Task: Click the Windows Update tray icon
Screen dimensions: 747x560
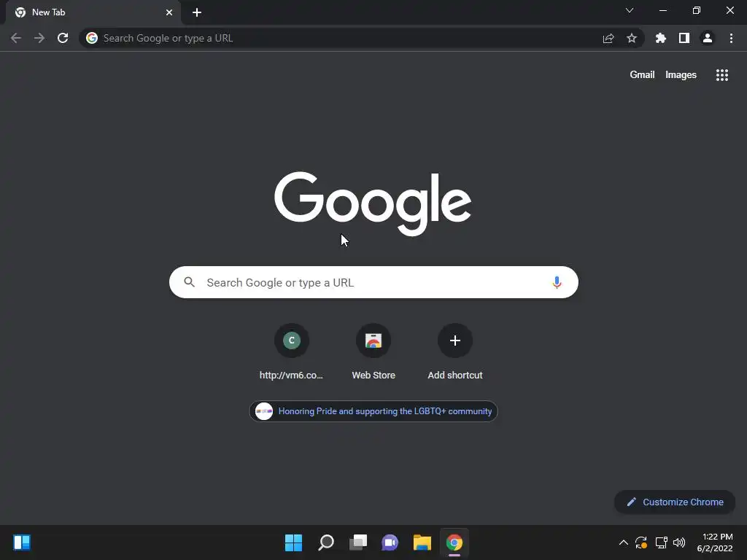Action: 641,542
